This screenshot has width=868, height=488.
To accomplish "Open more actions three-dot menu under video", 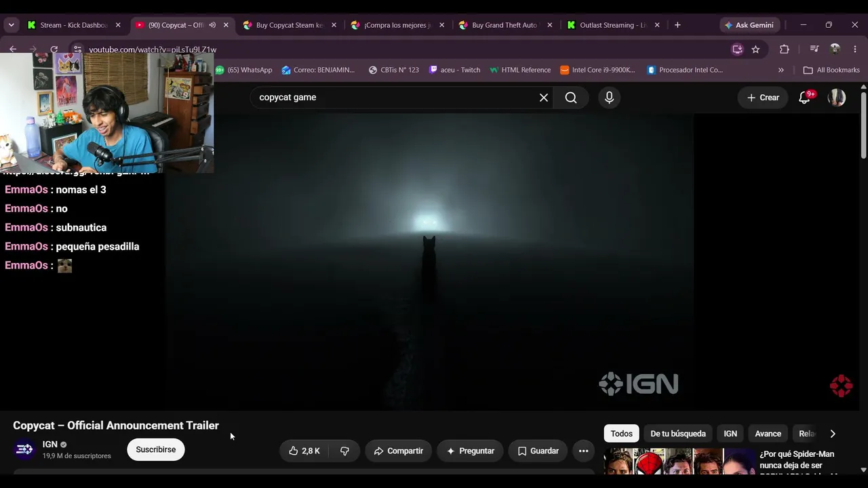I will click(x=583, y=451).
